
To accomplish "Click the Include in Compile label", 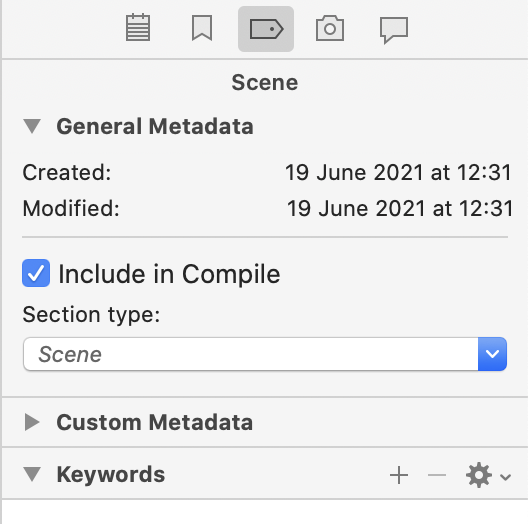I will 169,274.
